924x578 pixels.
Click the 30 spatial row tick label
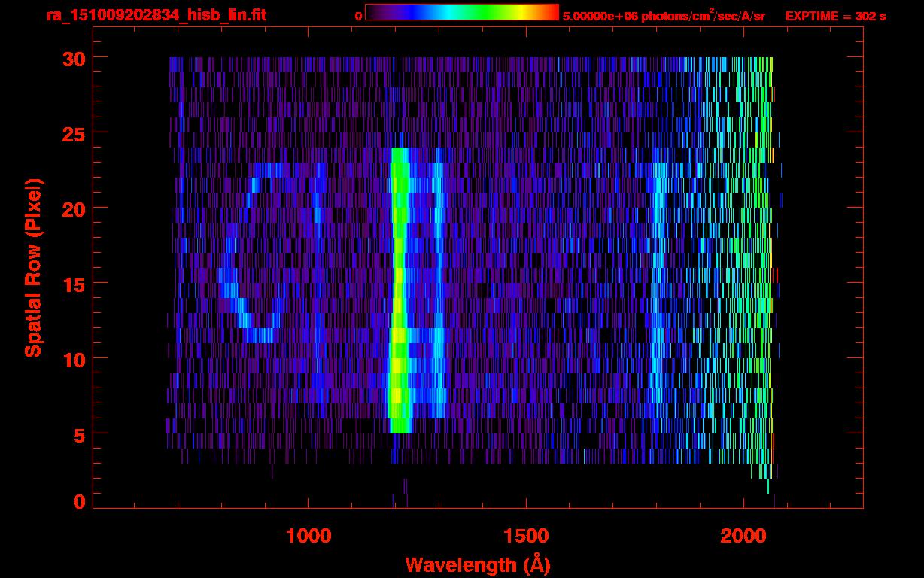click(73, 58)
